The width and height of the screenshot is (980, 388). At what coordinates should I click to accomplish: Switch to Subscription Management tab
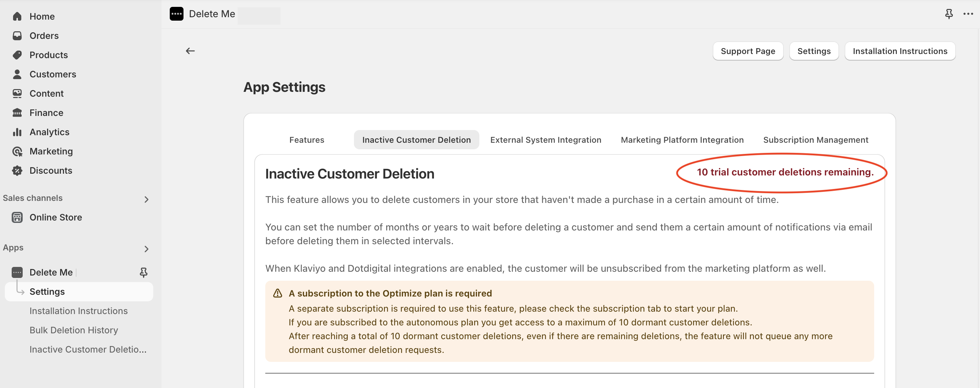click(x=816, y=140)
